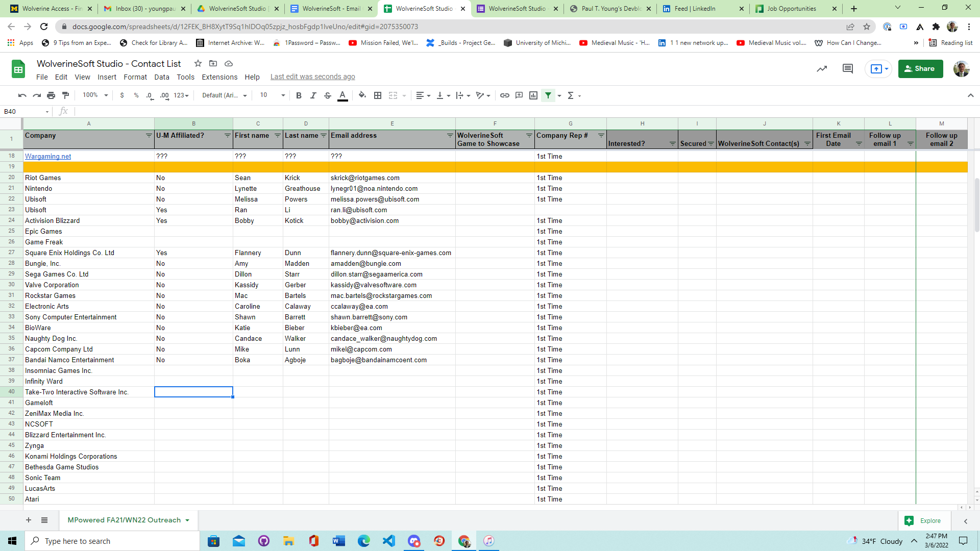View the cloud save status
Screen dimensions: 980x551
pyautogui.click(x=229, y=63)
